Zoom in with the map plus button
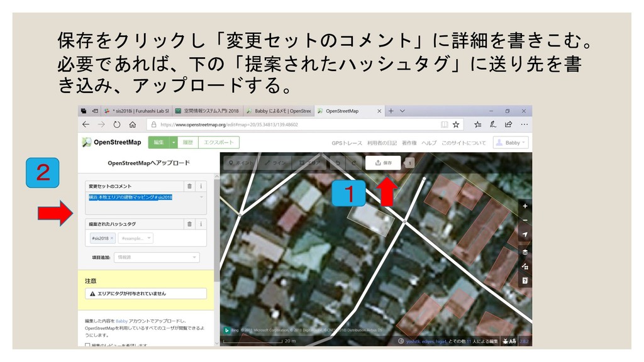Screen dimensions: 644x362 point(525,206)
